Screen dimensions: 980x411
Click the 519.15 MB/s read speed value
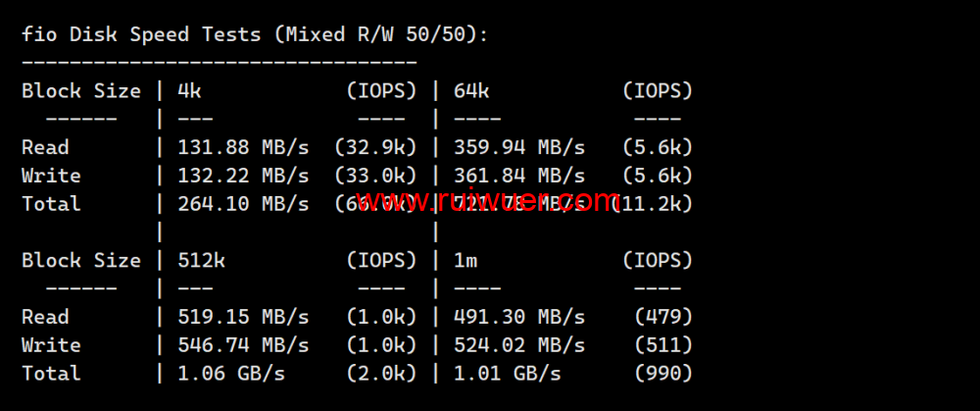click(x=243, y=318)
